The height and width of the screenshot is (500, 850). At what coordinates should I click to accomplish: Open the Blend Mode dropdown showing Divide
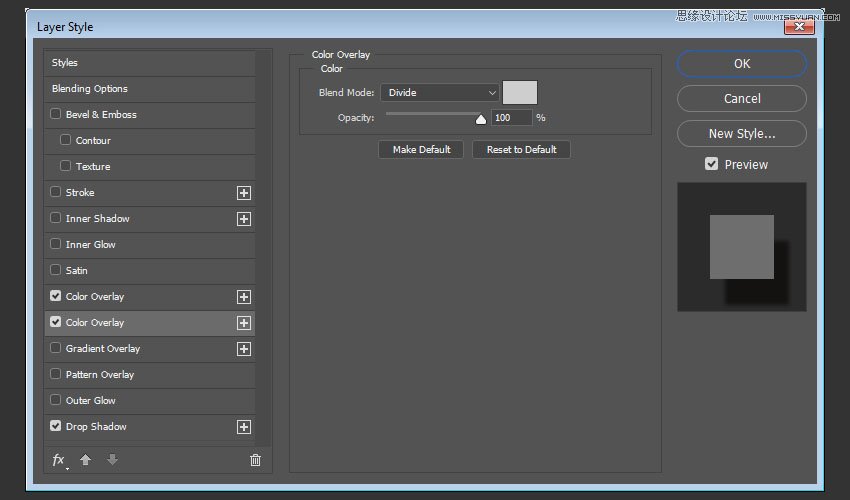tap(439, 93)
